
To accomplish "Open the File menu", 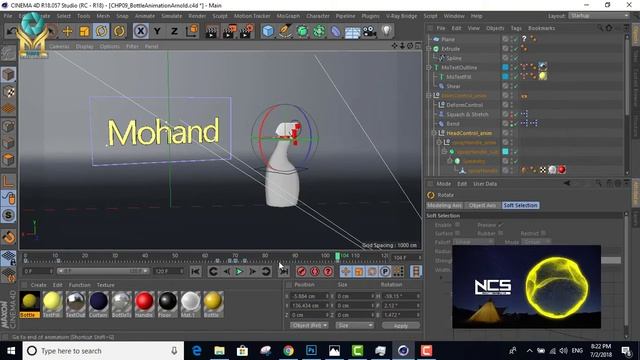I will (8, 16).
